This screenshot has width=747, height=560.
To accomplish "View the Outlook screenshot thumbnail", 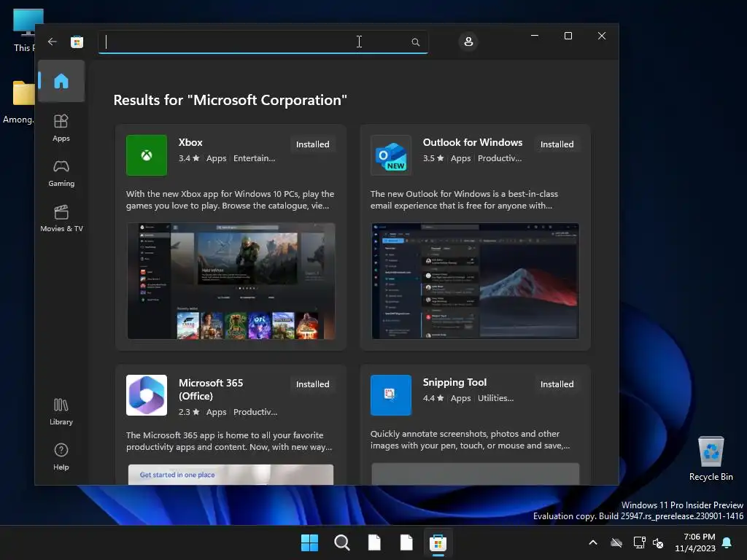I will (x=476, y=281).
